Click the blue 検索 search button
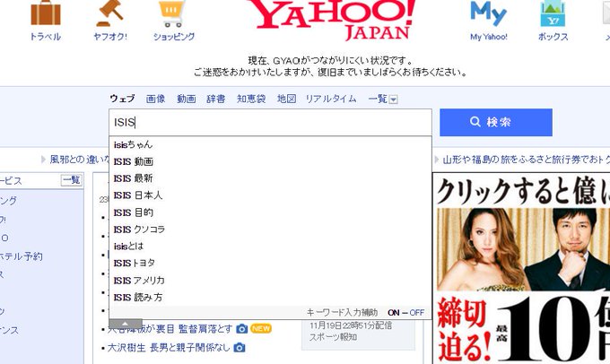The image size is (610, 364). click(496, 123)
